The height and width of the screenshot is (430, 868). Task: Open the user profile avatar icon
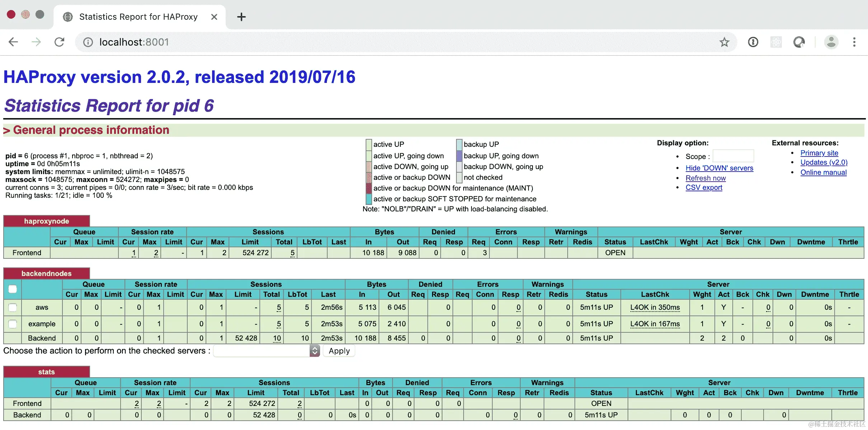831,42
